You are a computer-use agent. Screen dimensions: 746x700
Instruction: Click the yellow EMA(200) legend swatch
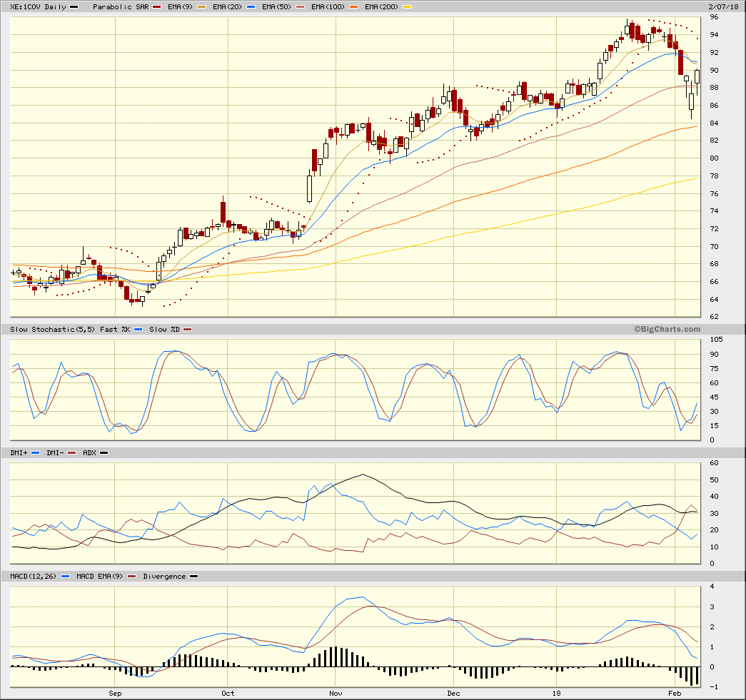(408, 7)
